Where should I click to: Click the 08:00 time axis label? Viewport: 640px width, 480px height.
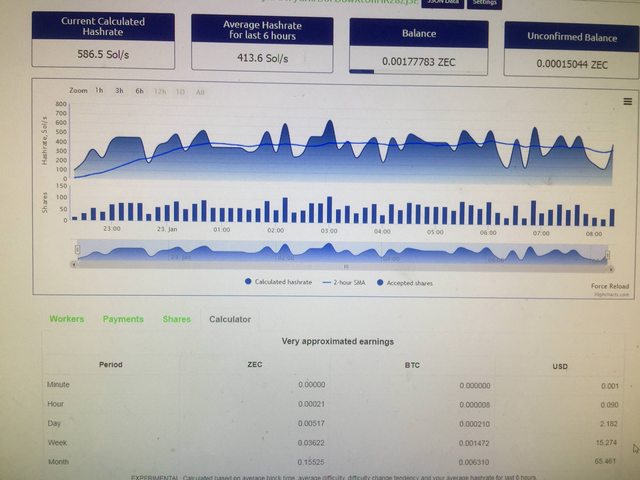click(x=594, y=234)
